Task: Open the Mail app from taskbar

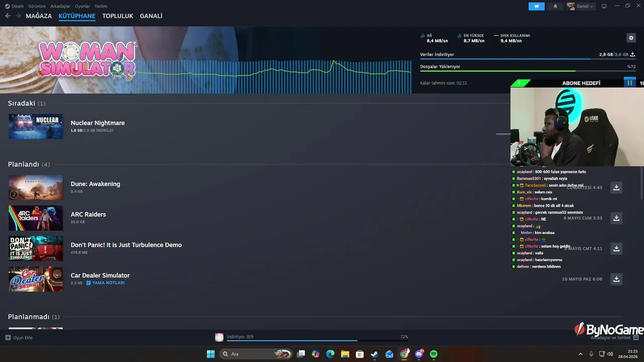Action: click(x=389, y=354)
